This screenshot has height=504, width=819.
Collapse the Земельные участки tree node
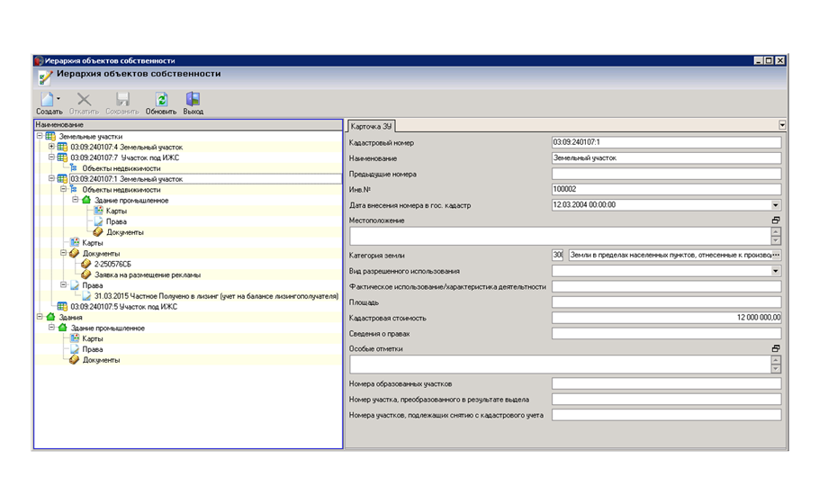tap(40, 136)
